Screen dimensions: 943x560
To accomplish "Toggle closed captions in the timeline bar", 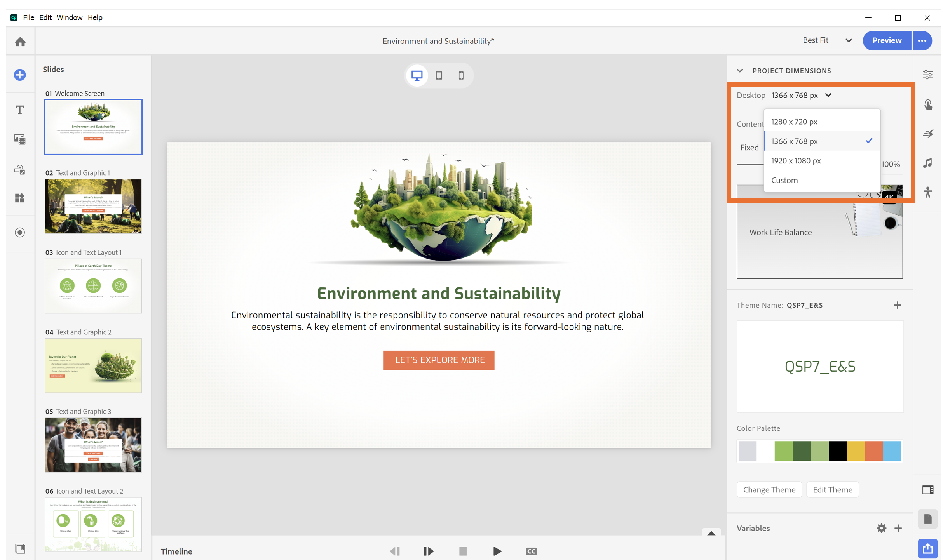I will [531, 551].
